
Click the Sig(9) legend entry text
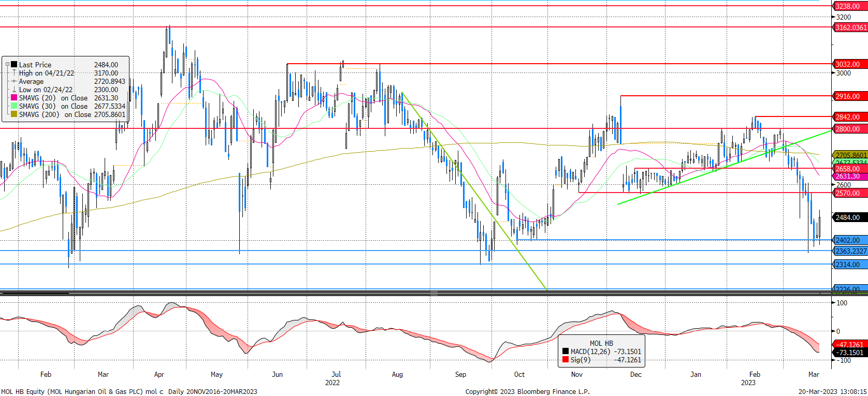tap(581, 360)
